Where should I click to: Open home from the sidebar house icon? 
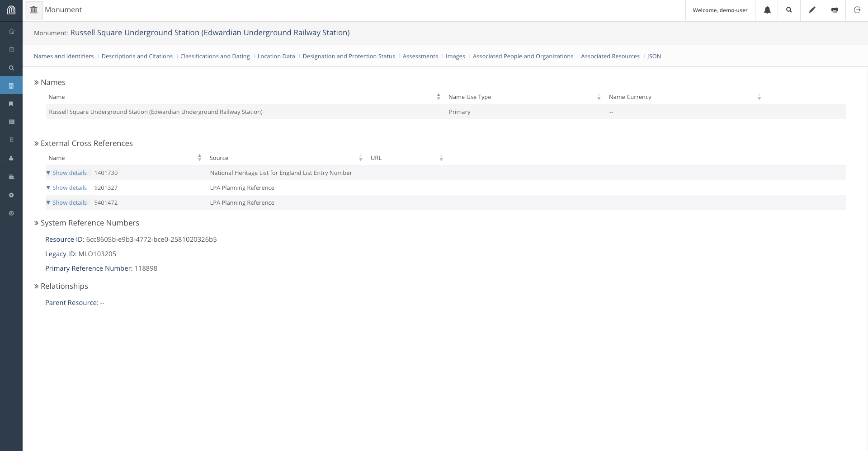(11, 31)
